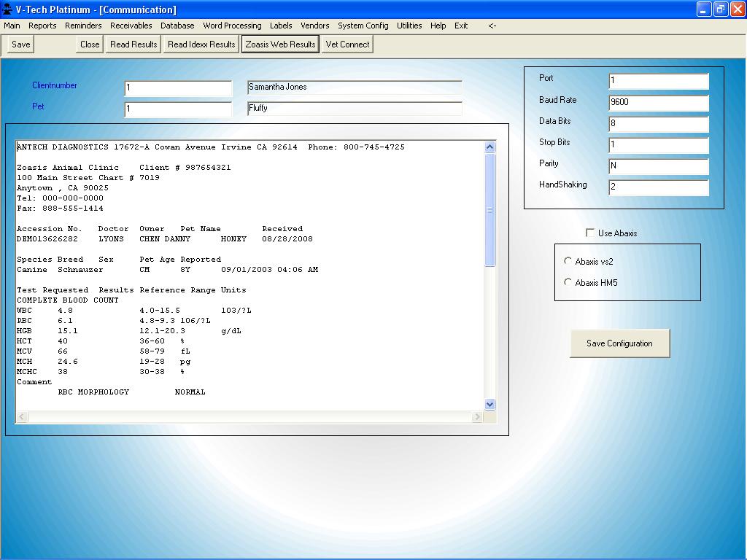Open the Database menu
The width and height of the screenshot is (747, 560).
pos(177,26)
